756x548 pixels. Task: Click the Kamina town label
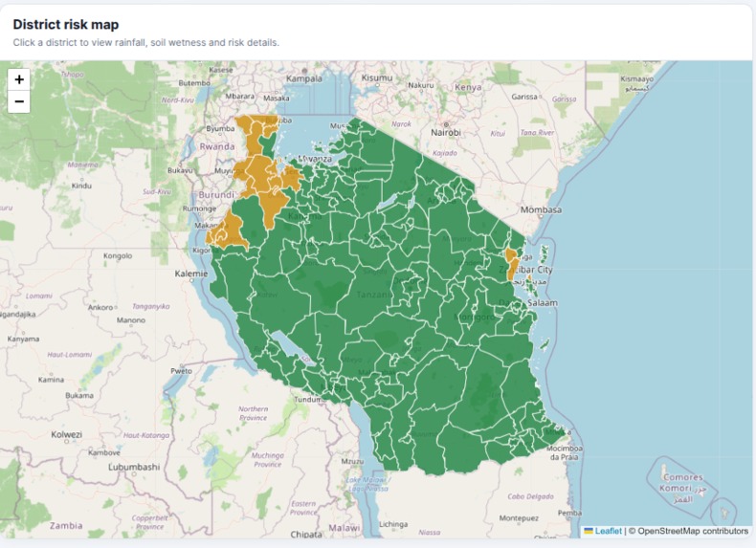tap(51, 380)
